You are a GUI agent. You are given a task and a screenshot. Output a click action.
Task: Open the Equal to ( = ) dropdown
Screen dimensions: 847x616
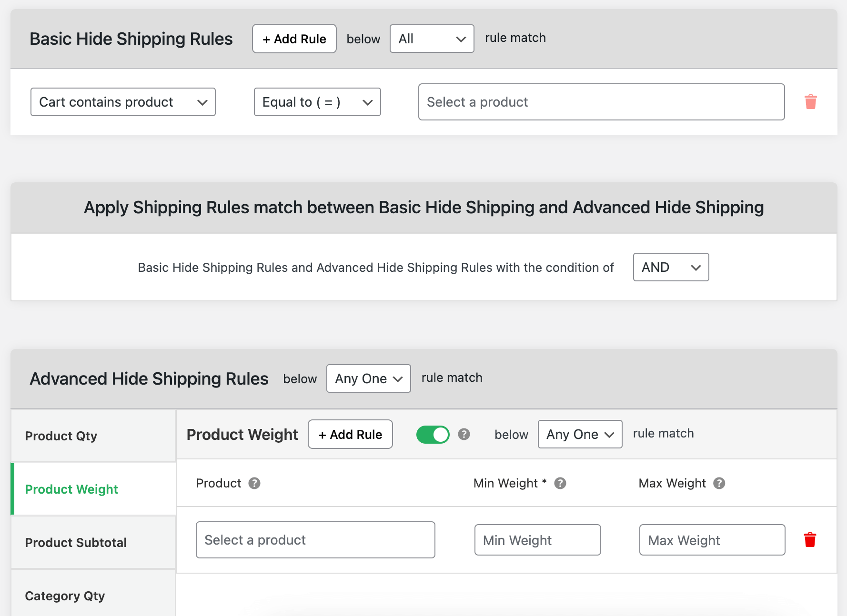317,102
